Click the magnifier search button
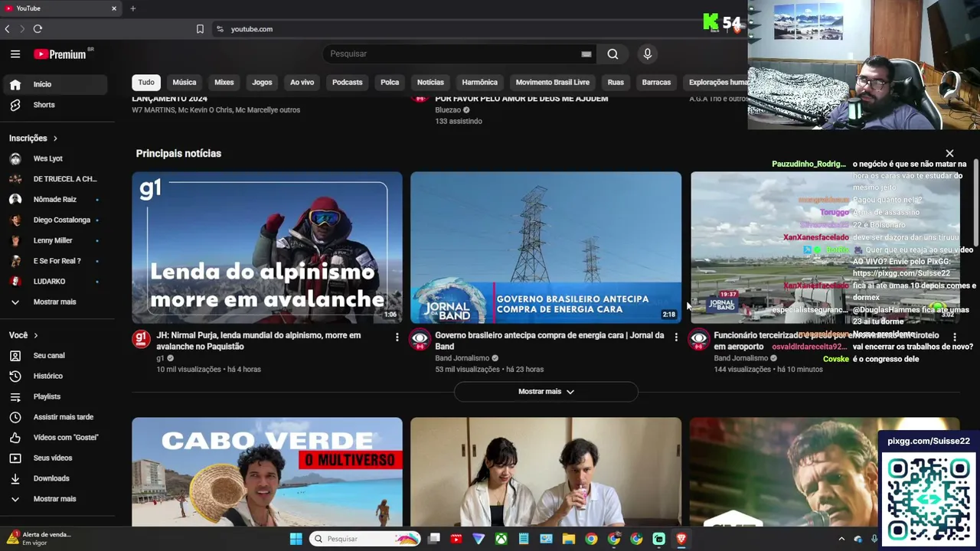 pyautogui.click(x=612, y=54)
